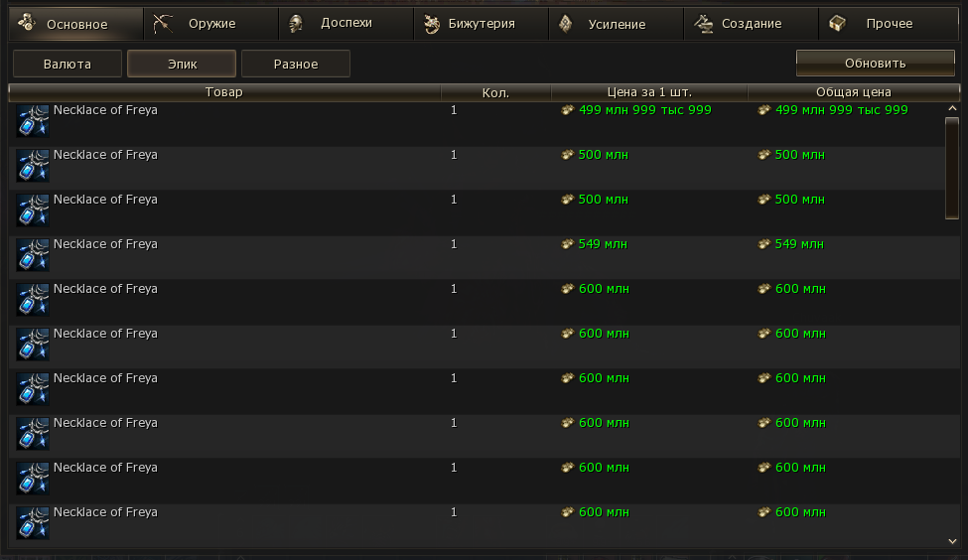The height and width of the screenshot is (560, 968).
Task: Click the crafting icon on Создание tab
Action: tap(704, 23)
